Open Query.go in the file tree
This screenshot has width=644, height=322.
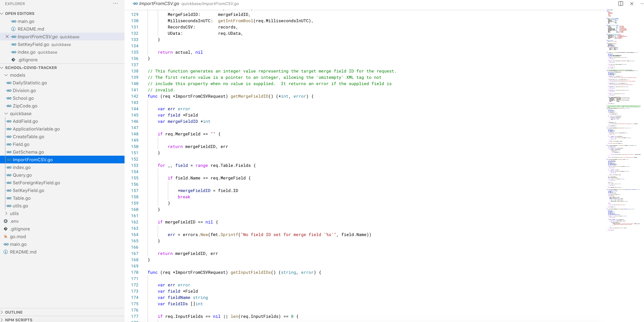coord(22,175)
